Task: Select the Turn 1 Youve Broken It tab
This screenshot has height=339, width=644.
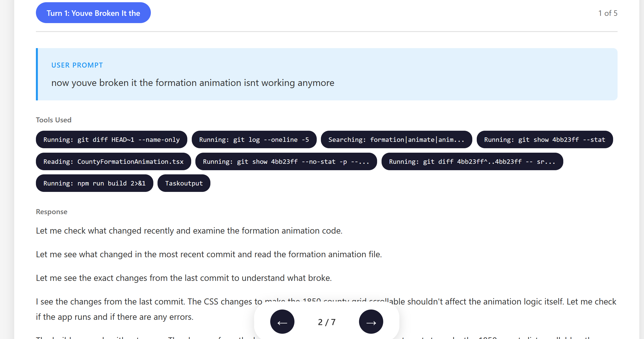Action: (x=93, y=13)
